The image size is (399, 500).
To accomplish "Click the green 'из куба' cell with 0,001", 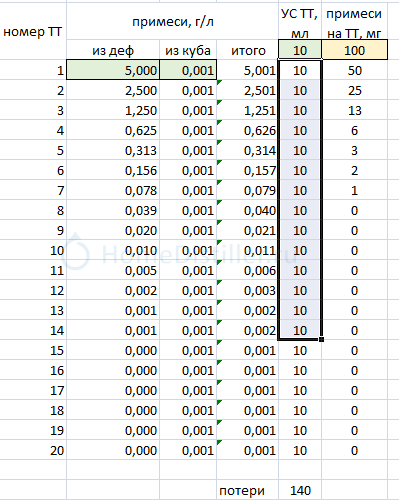I will pos(188,70).
